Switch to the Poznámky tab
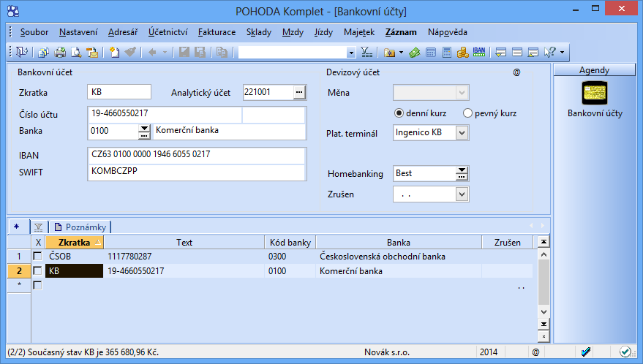This screenshot has width=643, height=364. pos(80,227)
